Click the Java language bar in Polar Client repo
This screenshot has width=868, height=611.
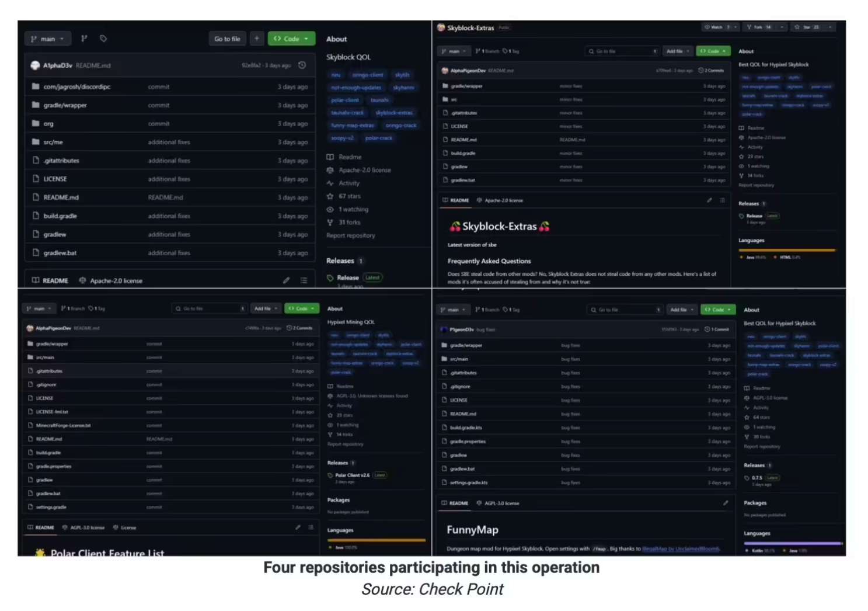pos(376,540)
